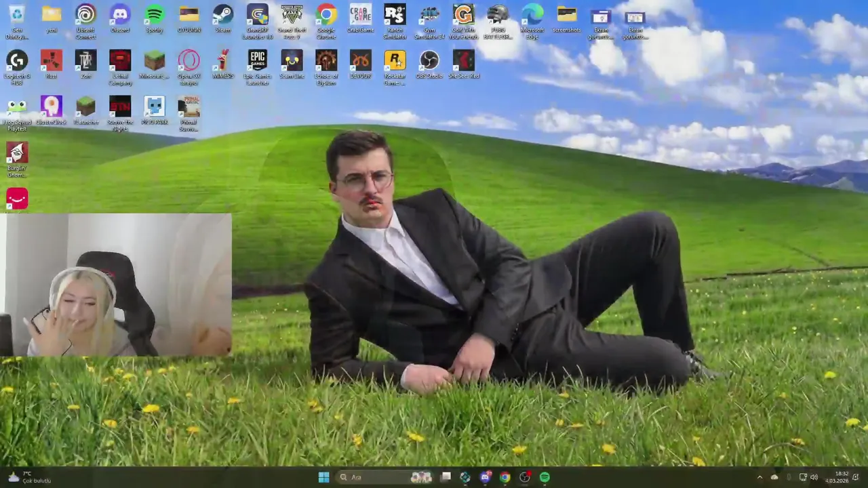Launch Scam Line desktop shortcut
Viewport: 868px width, 488px height.
tap(292, 65)
